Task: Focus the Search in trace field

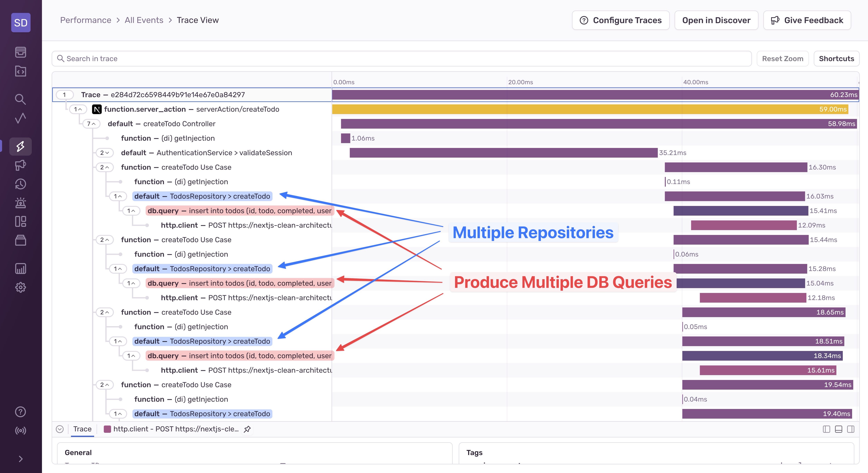Action: tap(402, 59)
